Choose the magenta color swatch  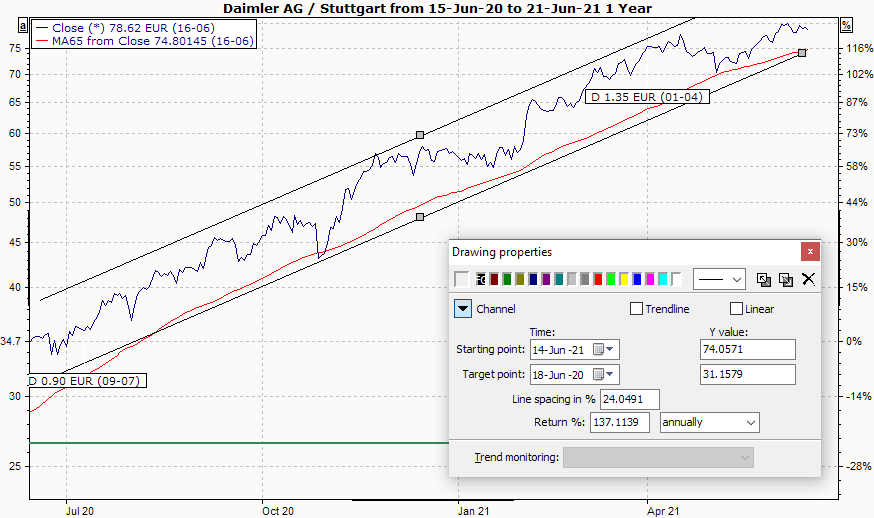[650, 279]
